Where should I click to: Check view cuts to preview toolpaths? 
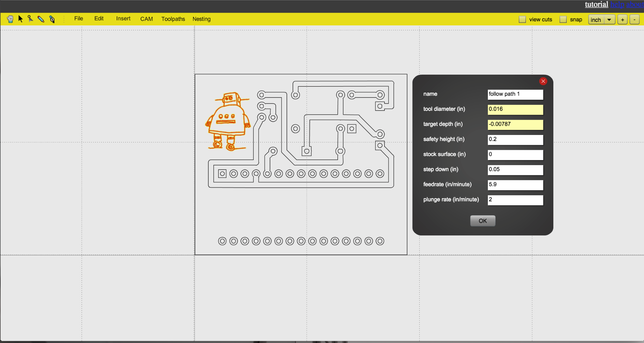coord(523,19)
